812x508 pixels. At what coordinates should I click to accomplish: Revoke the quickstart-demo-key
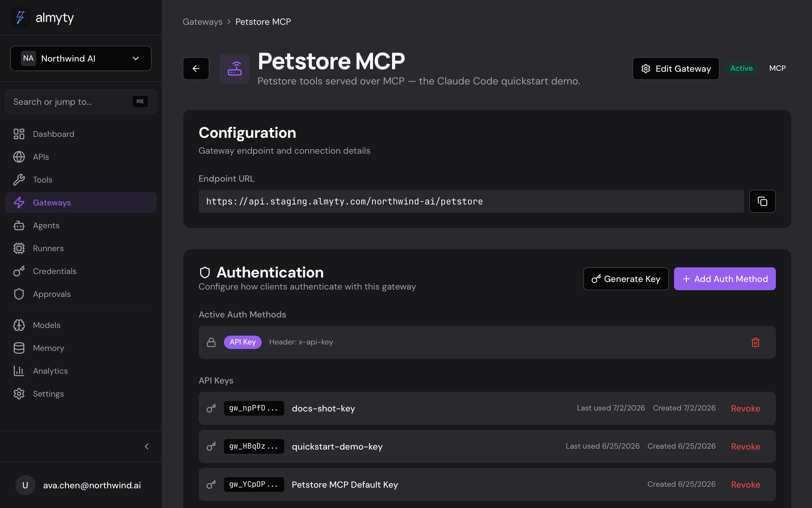(746, 446)
